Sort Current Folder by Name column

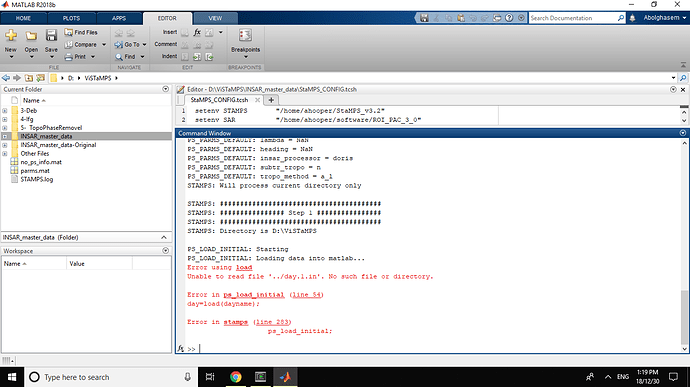34,100
